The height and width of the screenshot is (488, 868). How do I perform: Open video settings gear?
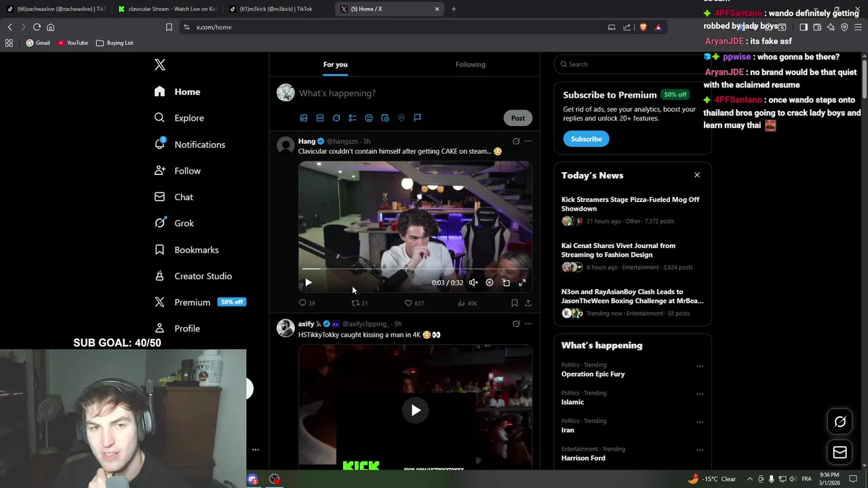(490, 283)
